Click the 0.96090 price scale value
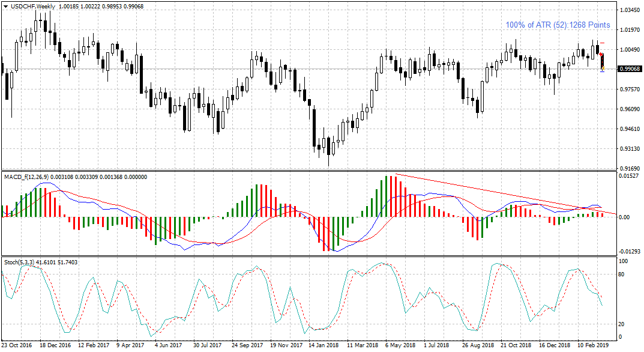This screenshot has width=644, height=352. [x=630, y=109]
